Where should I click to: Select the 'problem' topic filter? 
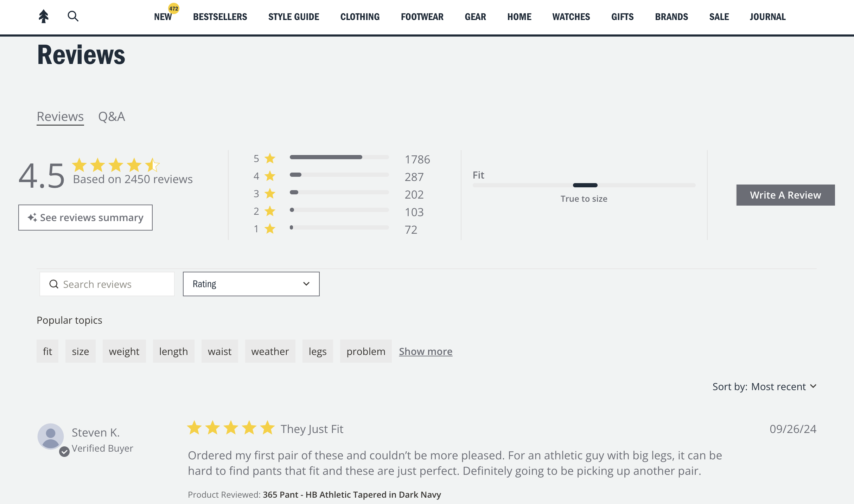(x=366, y=351)
